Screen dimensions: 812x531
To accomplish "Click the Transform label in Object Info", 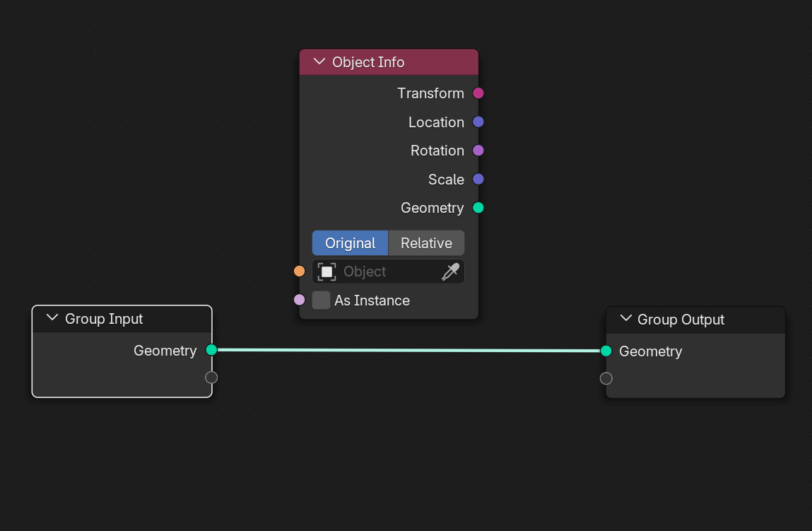I will click(431, 93).
